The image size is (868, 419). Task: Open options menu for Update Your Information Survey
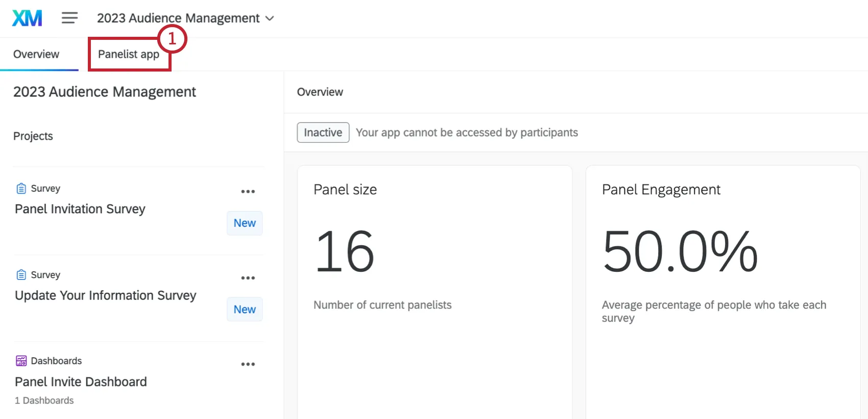[248, 278]
